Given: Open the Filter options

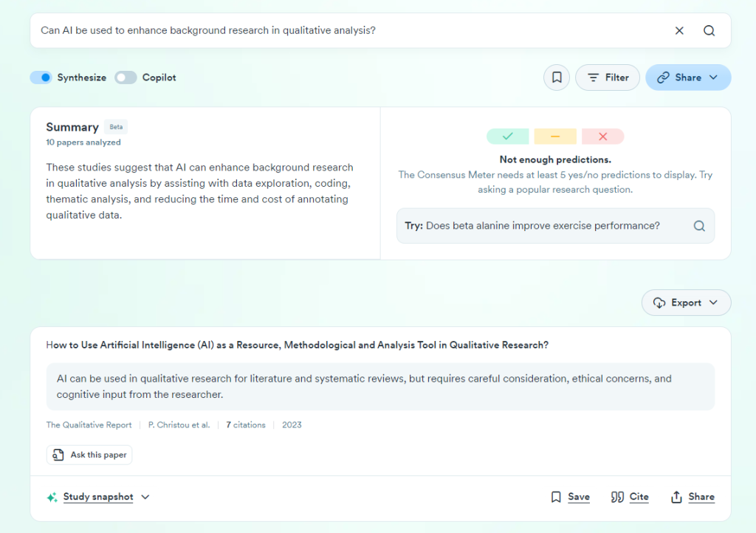Looking at the screenshot, I should tap(607, 77).
